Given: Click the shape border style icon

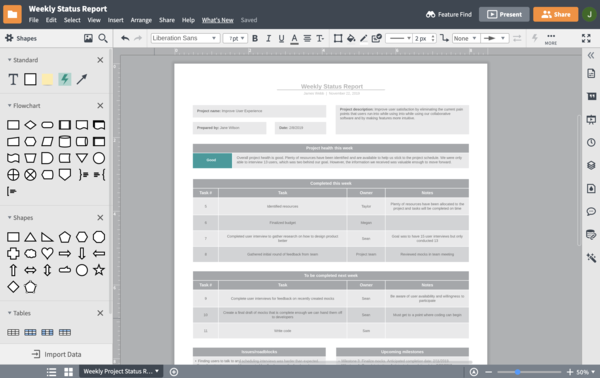Looking at the screenshot, I should click(338, 38).
